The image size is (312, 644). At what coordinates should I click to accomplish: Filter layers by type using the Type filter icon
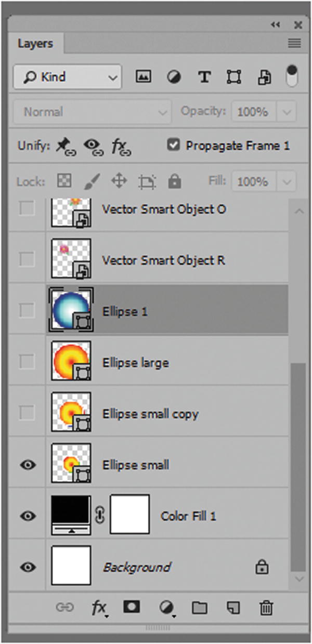click(204, 76)
